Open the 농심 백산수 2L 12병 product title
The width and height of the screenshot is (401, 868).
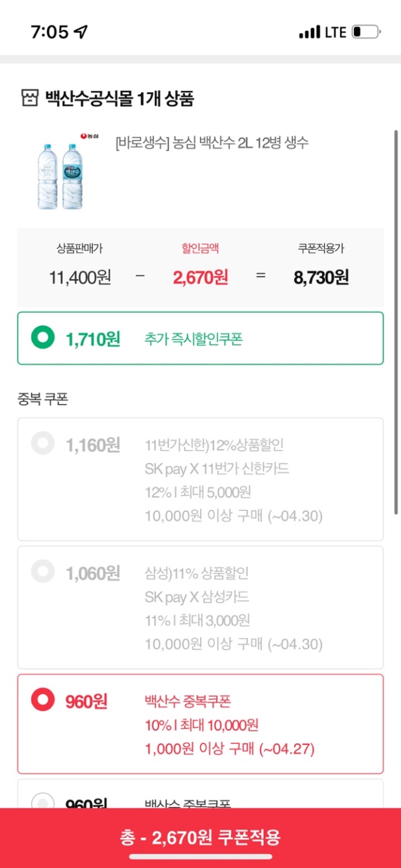click(212, 143)
